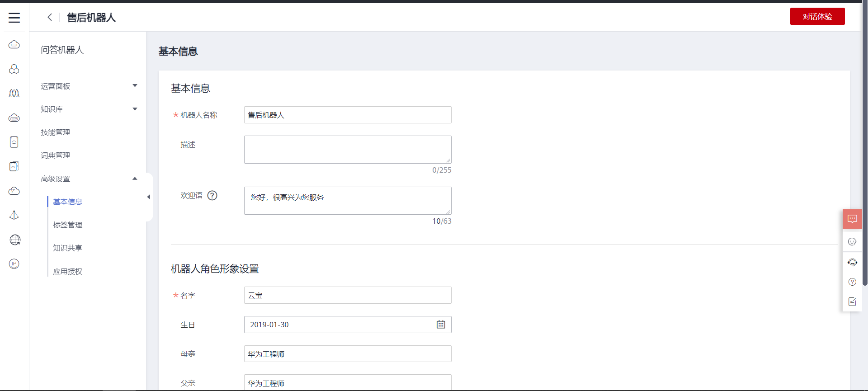Select 标签管理 submenu item

coord(67,225)
